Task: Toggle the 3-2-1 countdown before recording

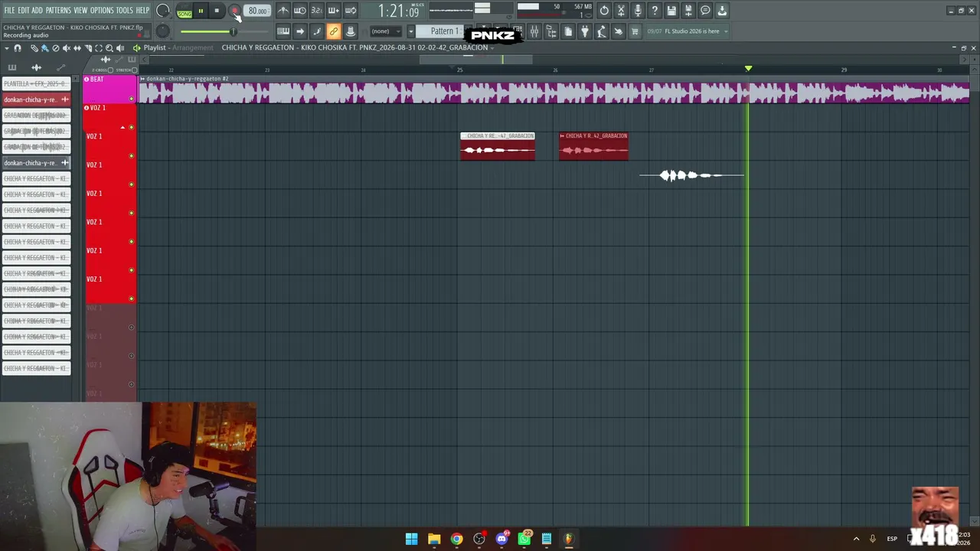Action: [316, 11]
